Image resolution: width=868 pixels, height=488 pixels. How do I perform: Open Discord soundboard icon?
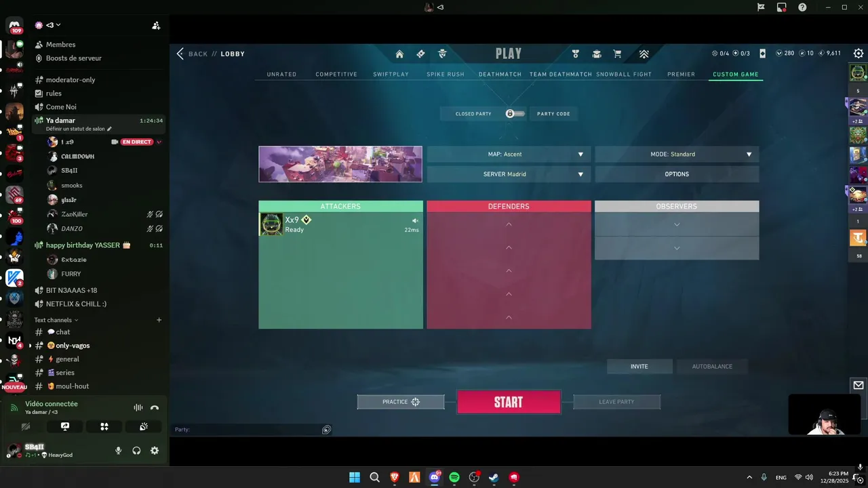[x=144, y=426]
